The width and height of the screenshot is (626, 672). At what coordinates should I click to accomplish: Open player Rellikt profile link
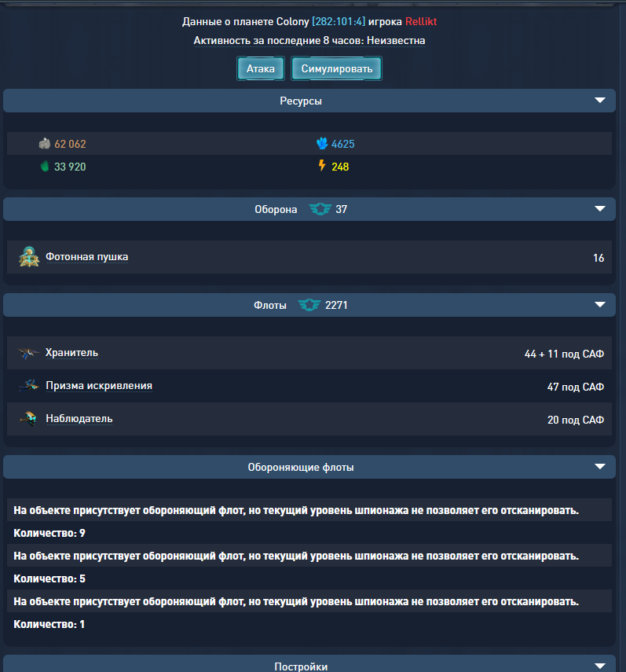(421, 21)
